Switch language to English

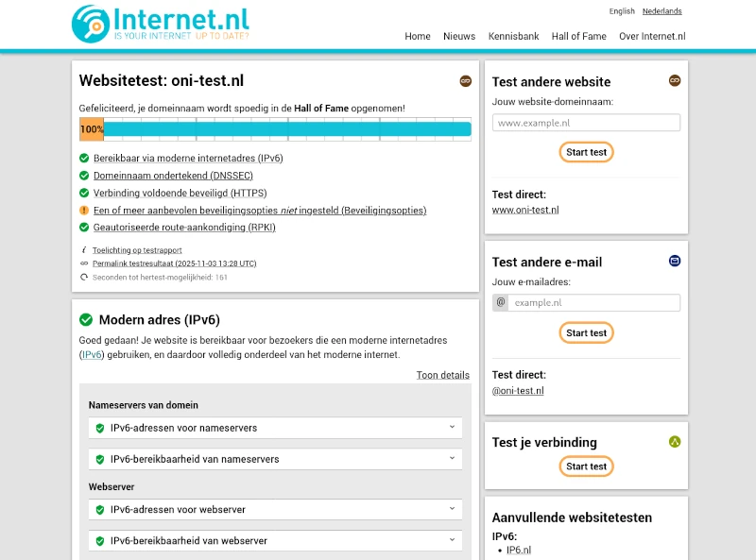point(622,11)
